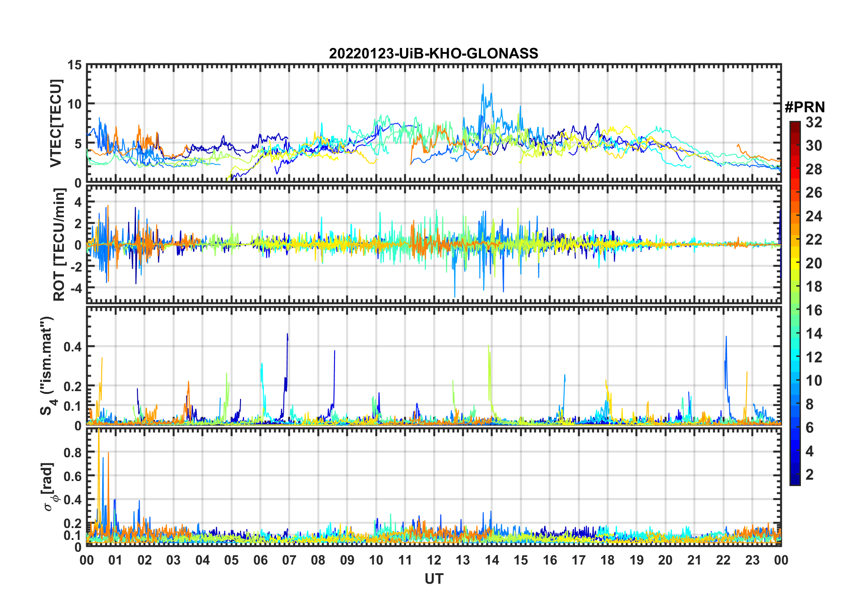Viewport: 868px width, 607px height.
Task: Click the ROT [TECU/min] y-axis label
Action: point(59,244)
